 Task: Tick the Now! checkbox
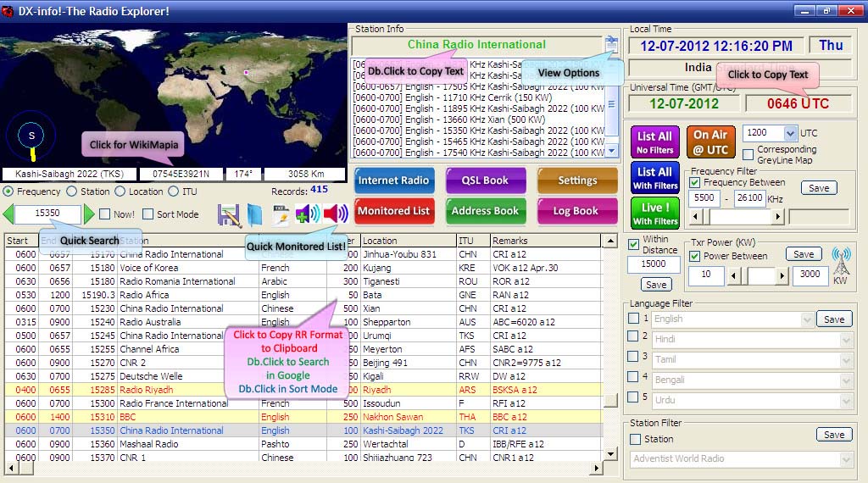[x=104, y=214]
